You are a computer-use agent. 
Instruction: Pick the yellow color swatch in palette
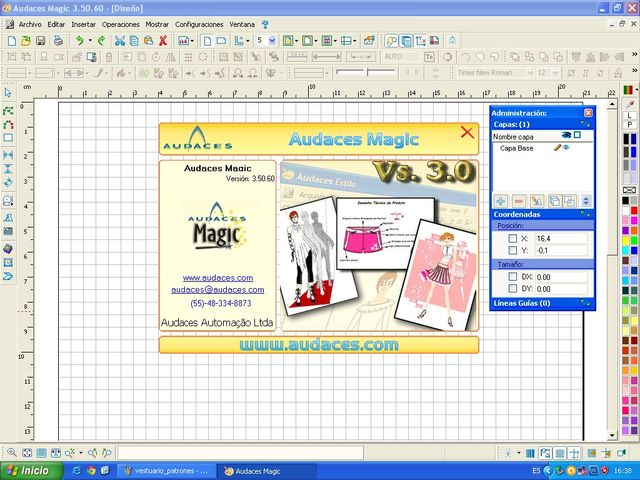point(625,240)
